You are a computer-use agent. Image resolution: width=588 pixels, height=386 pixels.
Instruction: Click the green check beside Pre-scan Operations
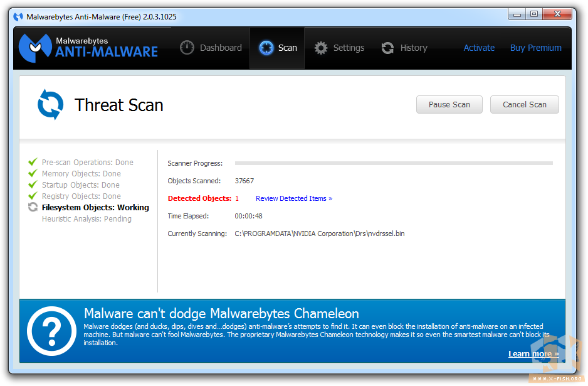coord(33,162)
